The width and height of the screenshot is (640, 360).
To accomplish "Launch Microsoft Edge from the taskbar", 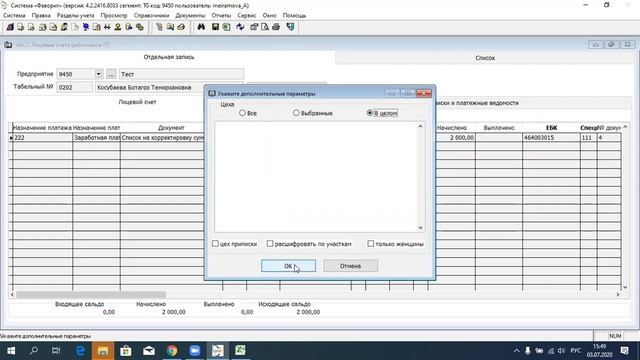I will coord(80,351).
